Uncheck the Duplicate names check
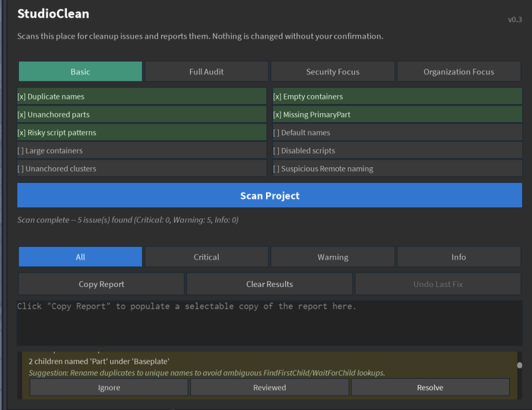This screenshot has width=532, height=410. (x=142, y=96)
